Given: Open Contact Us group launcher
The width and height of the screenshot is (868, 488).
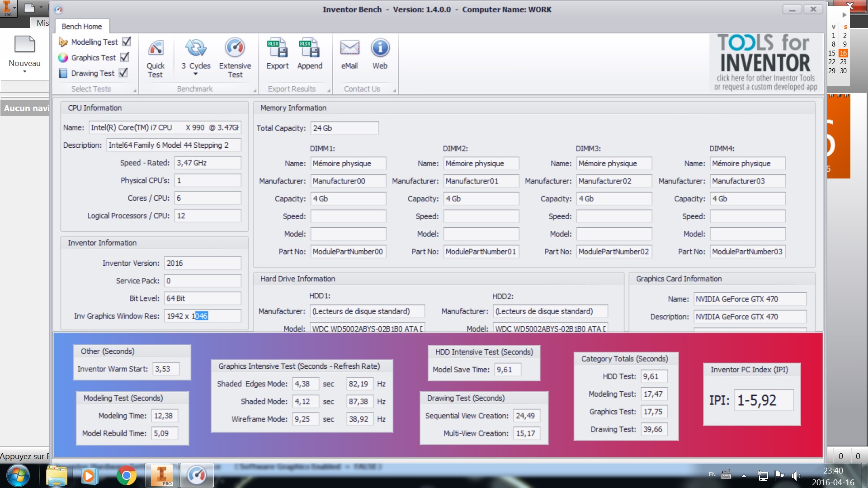Looking at the screenshot, I should tap(394, 91).
